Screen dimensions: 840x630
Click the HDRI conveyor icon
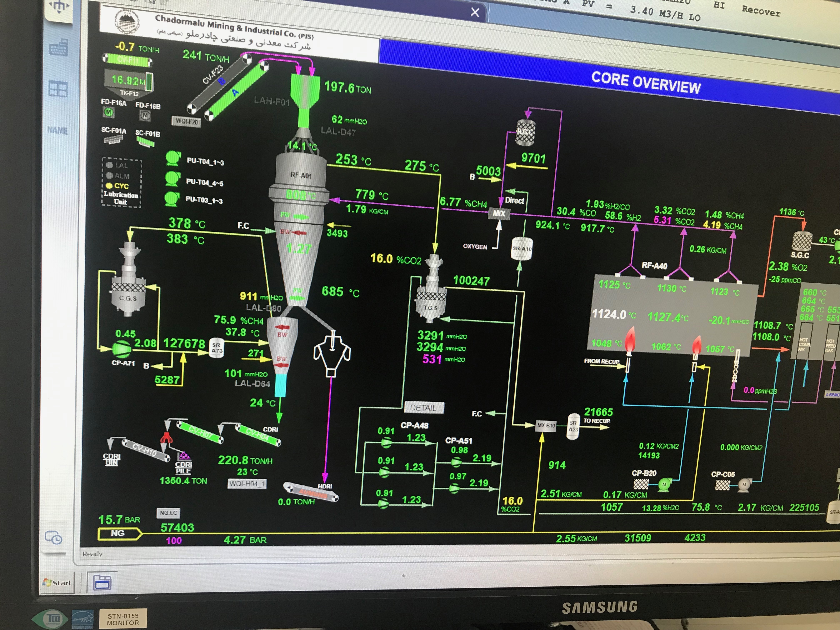[x=311, y=492]
